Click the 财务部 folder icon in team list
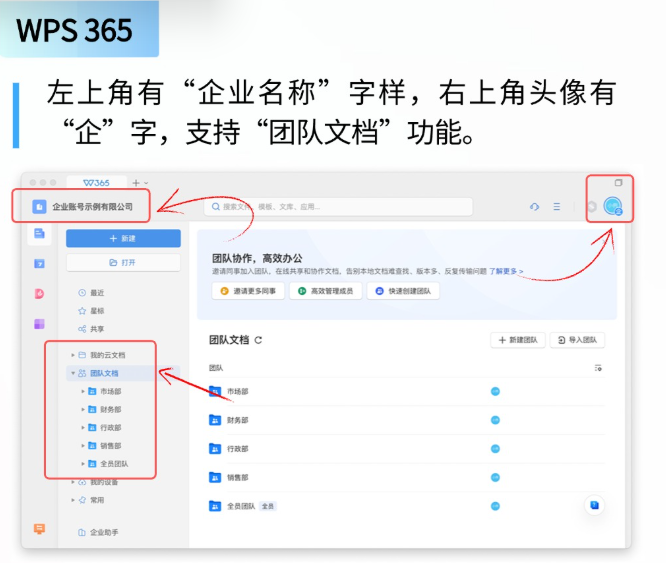This screenshot has height=563, width=666. pos(215,420)
